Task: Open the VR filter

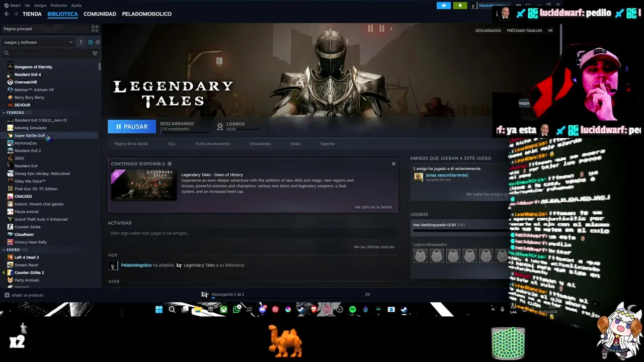Action: (550, 31)
